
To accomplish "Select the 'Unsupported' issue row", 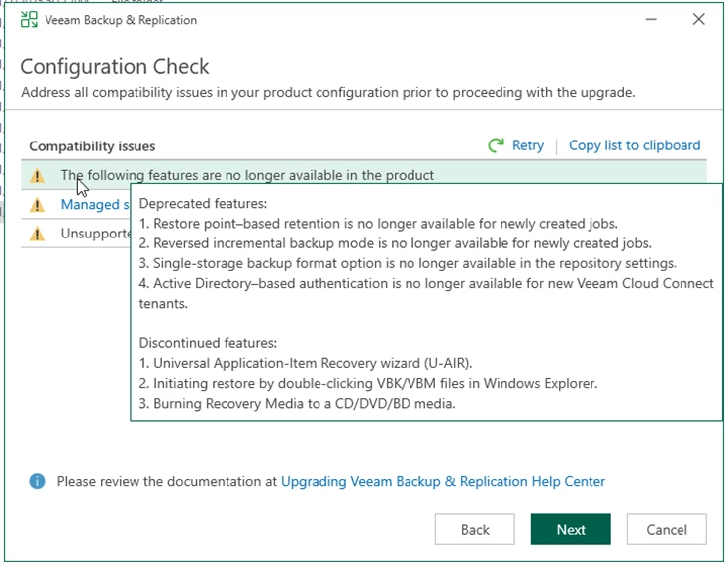I will click(95, 235).
